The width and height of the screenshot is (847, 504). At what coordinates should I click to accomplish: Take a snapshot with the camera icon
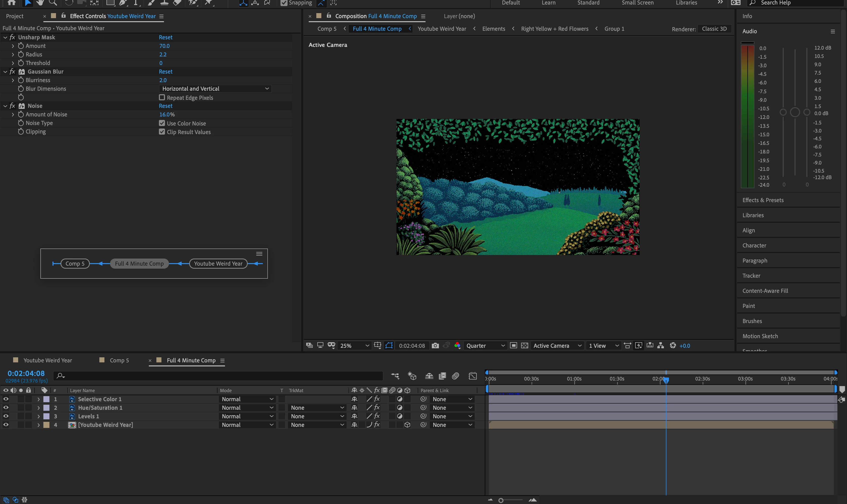435,345
